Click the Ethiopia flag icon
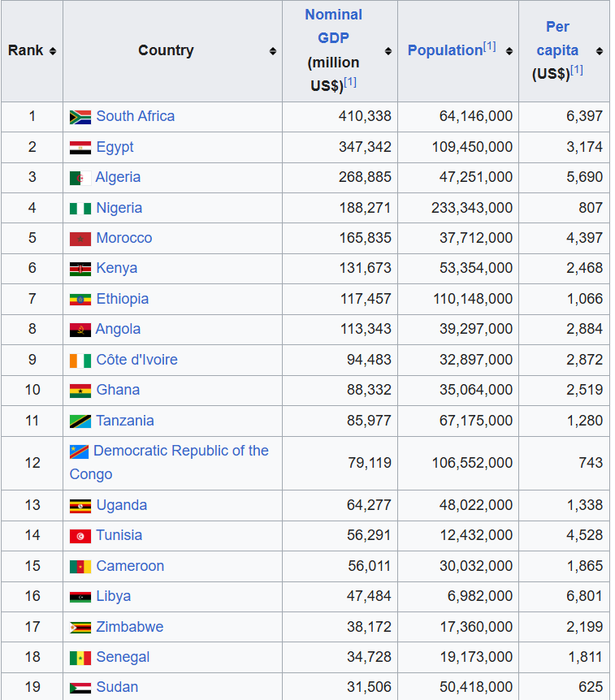Image resolution: width=615 pixels, height=700 pixels. pos(80,300)
